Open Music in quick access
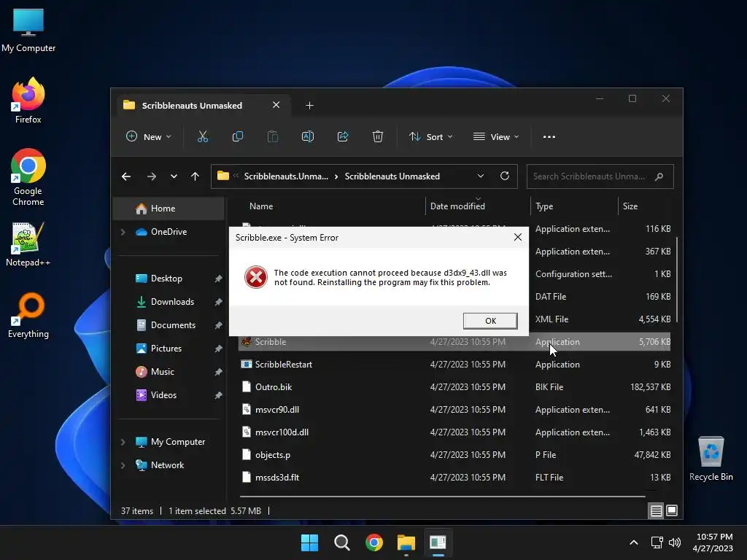This screenshot has width=747, height=560. coord(155,372)
